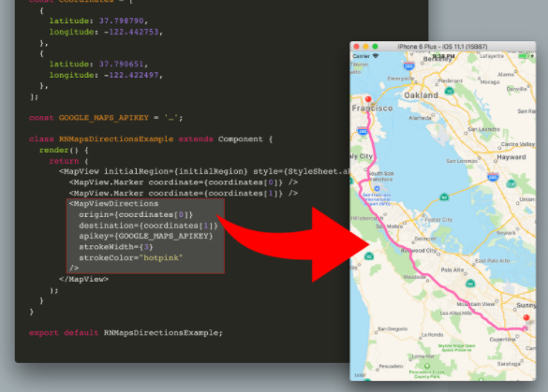548x392 pixels.
Task: Click the iPhone 8 Plus simulator title
Action: tap(442, 47)
